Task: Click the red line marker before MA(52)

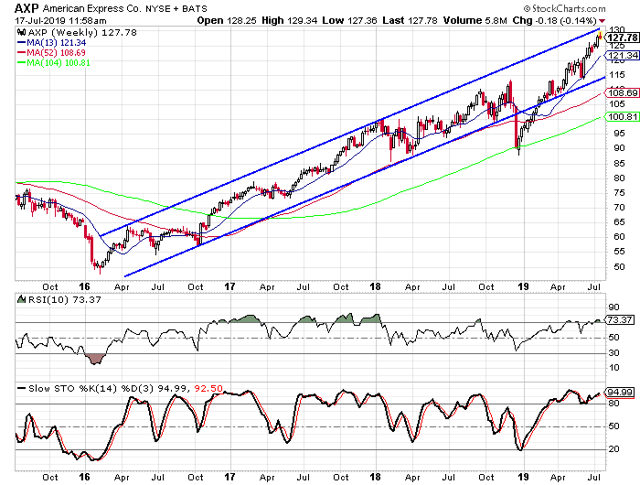Action: [x=21, y=53]
